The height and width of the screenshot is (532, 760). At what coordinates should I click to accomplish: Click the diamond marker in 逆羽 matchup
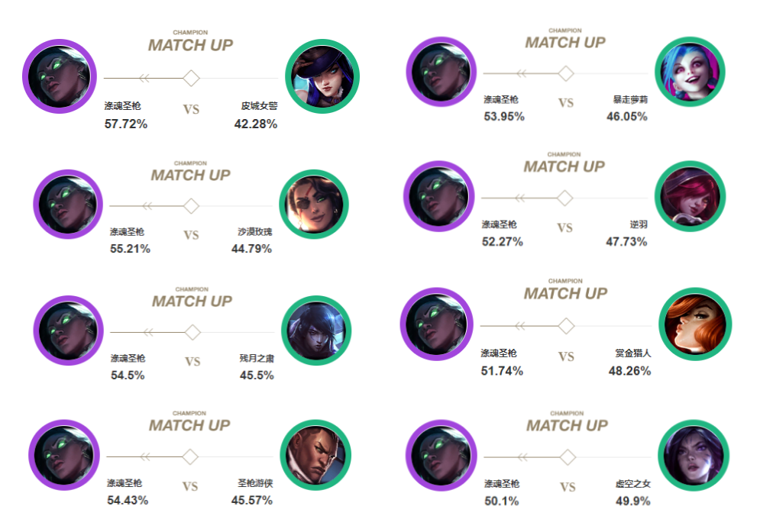coord(564,198)
